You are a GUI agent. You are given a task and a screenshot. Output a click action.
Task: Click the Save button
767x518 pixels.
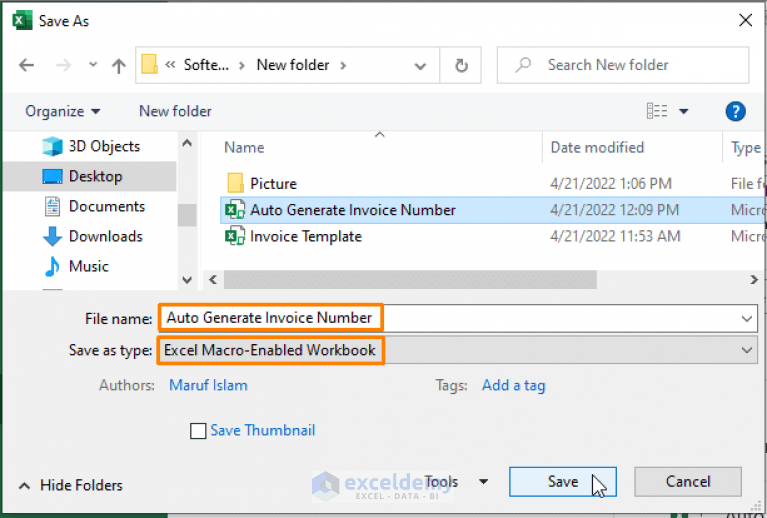(563, 482)
